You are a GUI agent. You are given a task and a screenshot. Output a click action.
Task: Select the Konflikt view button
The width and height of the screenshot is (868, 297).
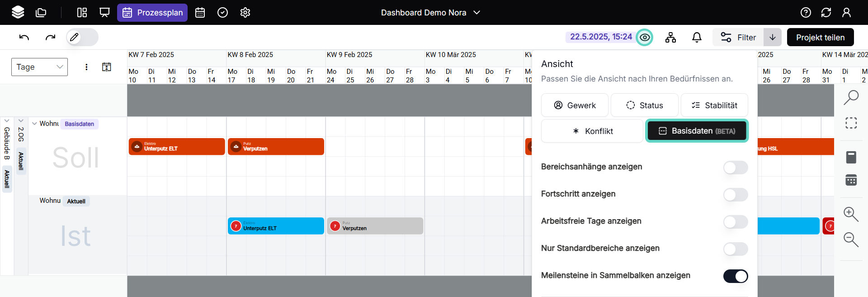(x=592, y=131)
